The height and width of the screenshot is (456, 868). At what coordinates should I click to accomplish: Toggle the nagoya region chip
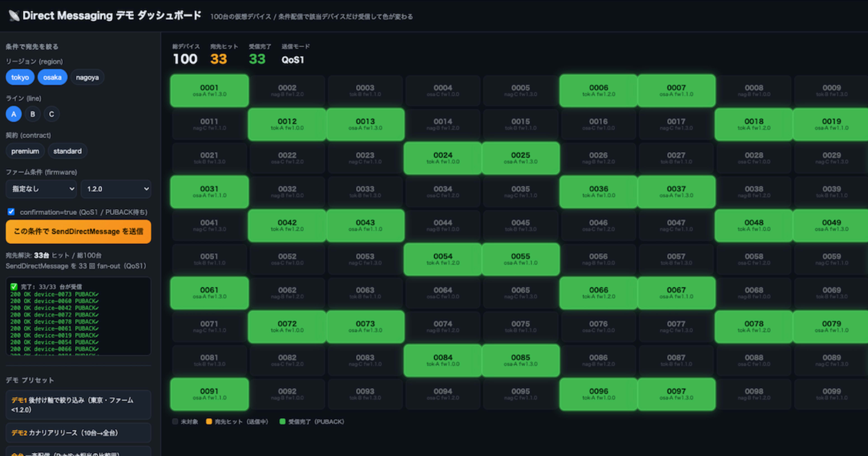click(87, 77)
